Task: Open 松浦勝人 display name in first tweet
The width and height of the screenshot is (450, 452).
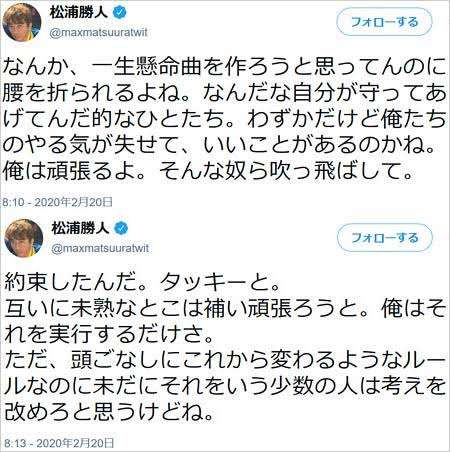Action: pos(79,13)
